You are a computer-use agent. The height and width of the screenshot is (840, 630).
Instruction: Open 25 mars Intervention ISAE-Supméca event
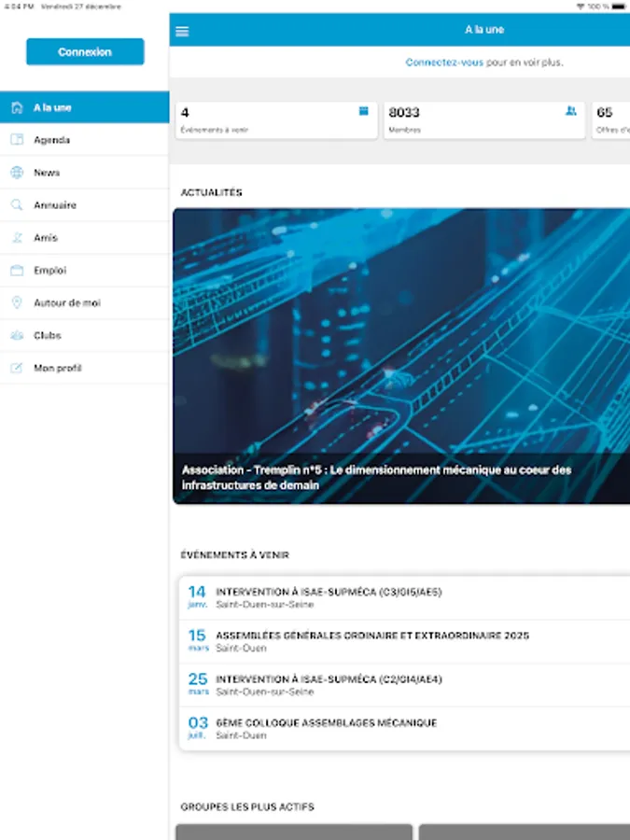point(404,685)
